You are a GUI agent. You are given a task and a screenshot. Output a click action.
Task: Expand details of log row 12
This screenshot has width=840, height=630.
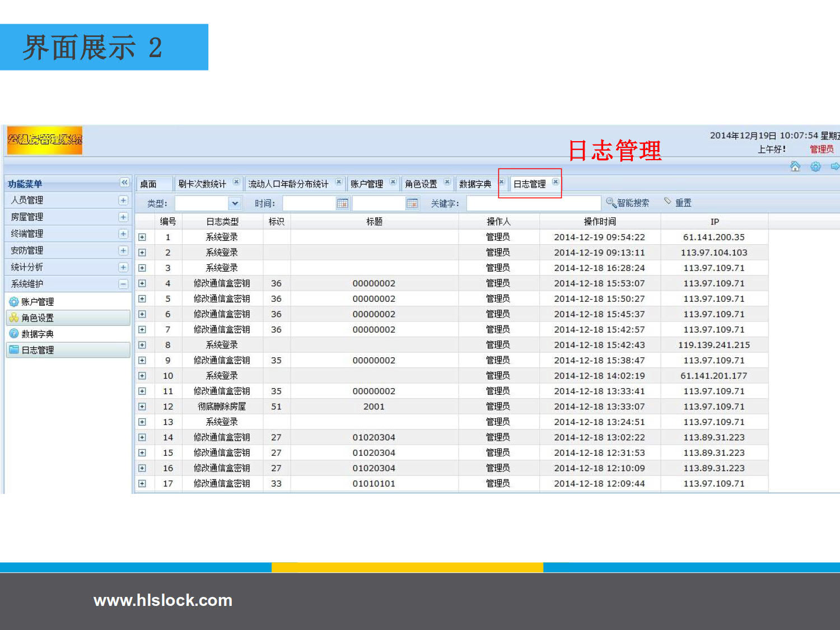tap(142, 407)
